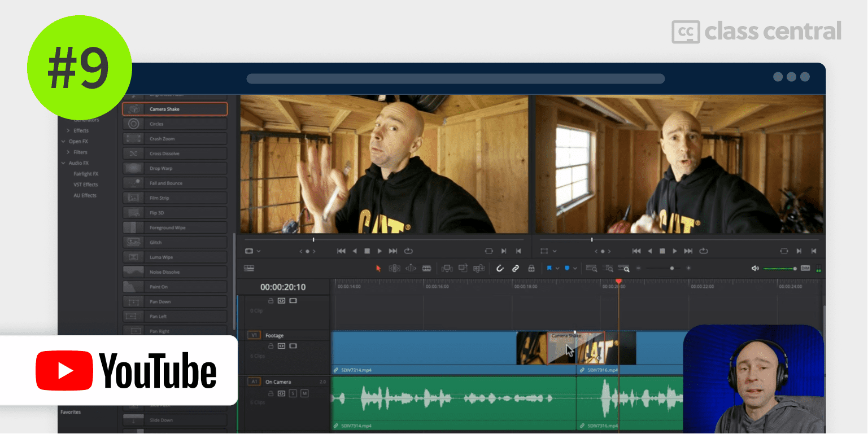Select Fairlight FX in the sidebar
868x434 pixels.
coord(86,174)
